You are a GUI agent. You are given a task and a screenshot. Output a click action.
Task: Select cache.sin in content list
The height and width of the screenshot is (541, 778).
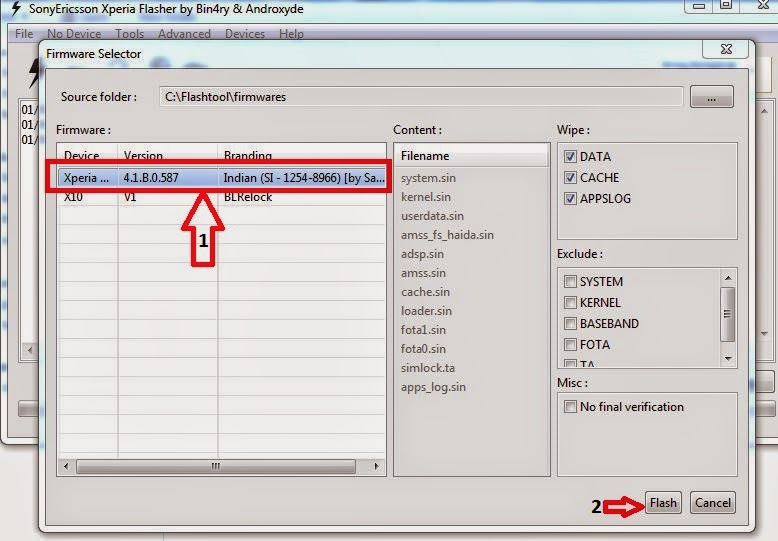[x=425, y=292]
